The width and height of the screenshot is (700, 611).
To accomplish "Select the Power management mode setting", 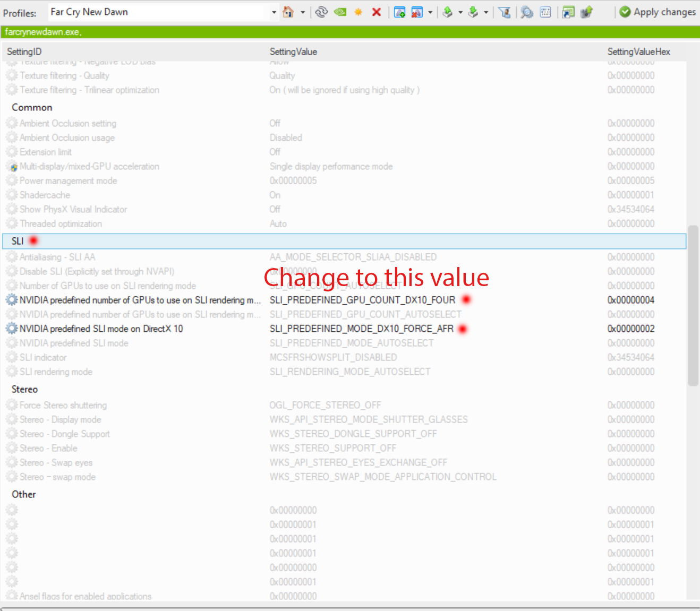I will [x=69, y=180].
